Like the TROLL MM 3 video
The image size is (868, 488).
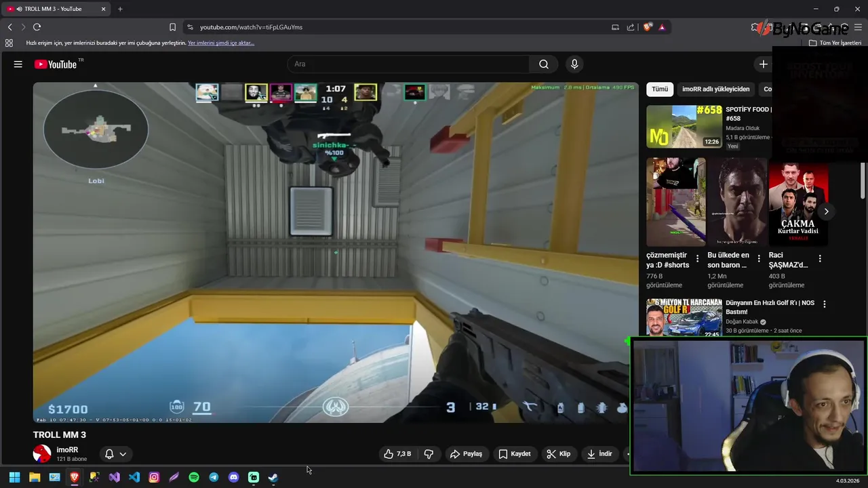pos(397,454)
